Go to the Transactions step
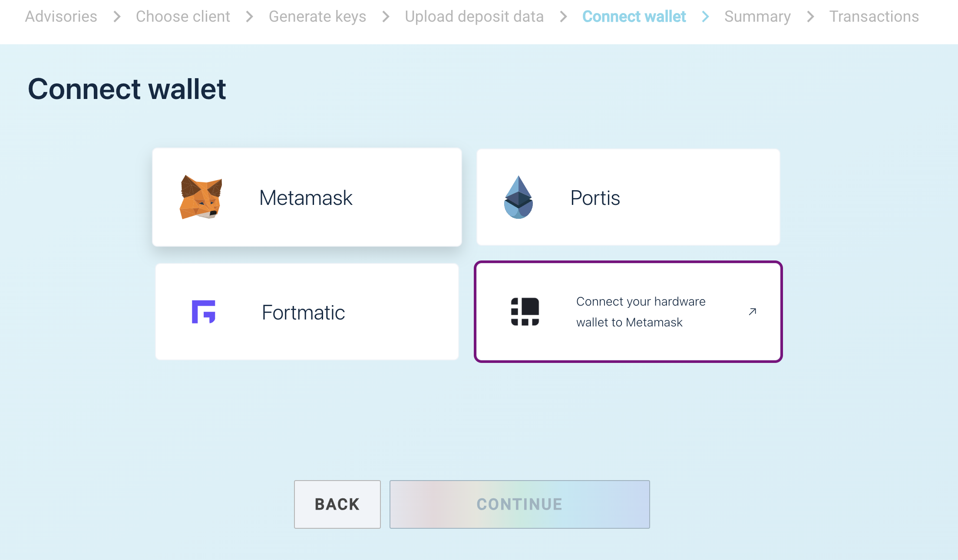 click(874, 16)
